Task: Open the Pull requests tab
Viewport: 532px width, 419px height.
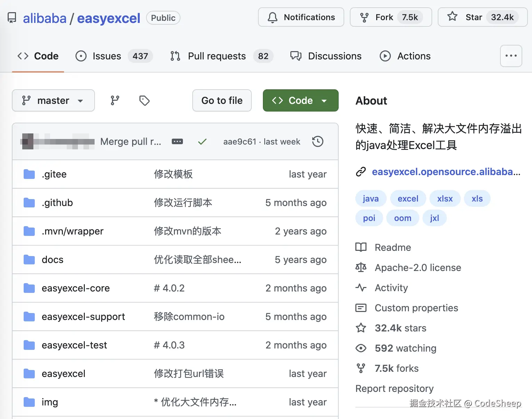Action: tap(221, 56)
